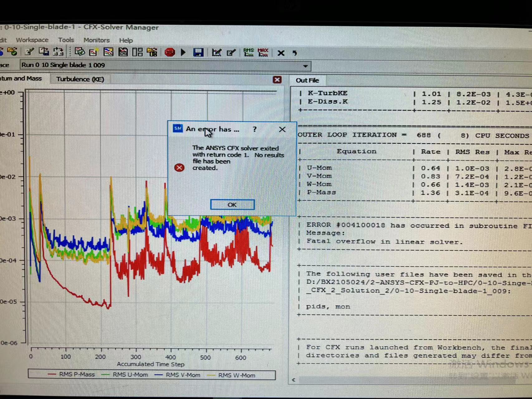
Task: Open the Turbulence (KE) monitor tab
Action: tap(80, 79)
